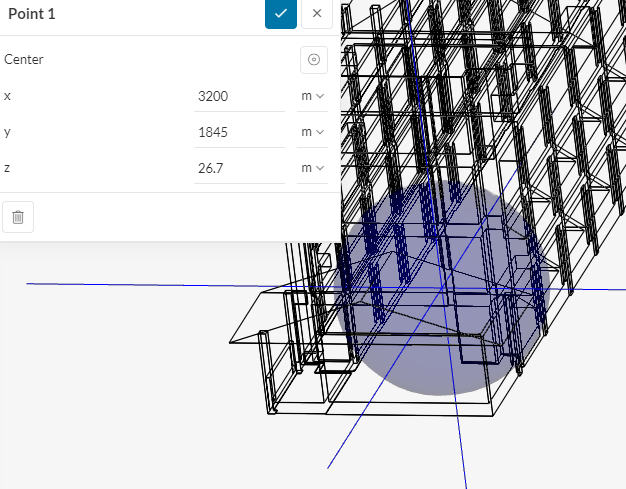Open the unit dropdown for y
Viewport: 626px width, 489px height.
312,132
